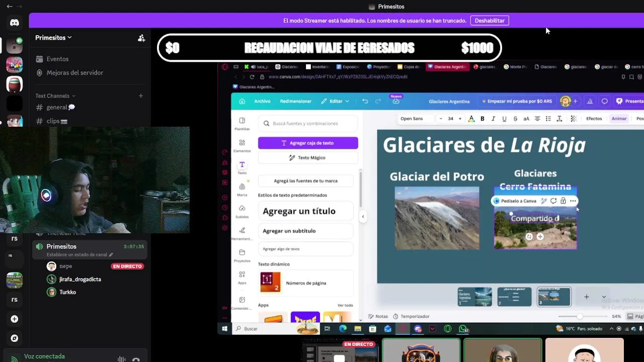Open Apps in the Canva sidebar
This screenshot has width=644, height=362.
(x=242, y=278)
